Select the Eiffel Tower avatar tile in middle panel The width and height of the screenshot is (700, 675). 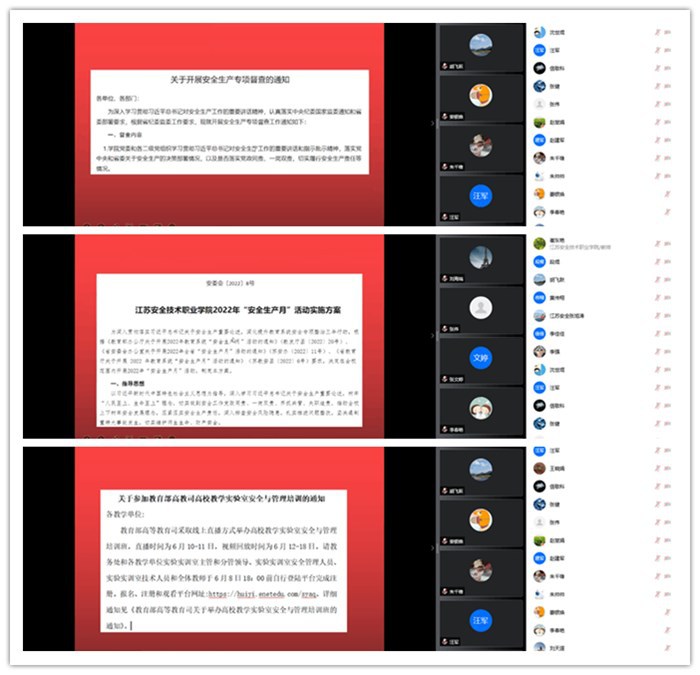point(481,257)
